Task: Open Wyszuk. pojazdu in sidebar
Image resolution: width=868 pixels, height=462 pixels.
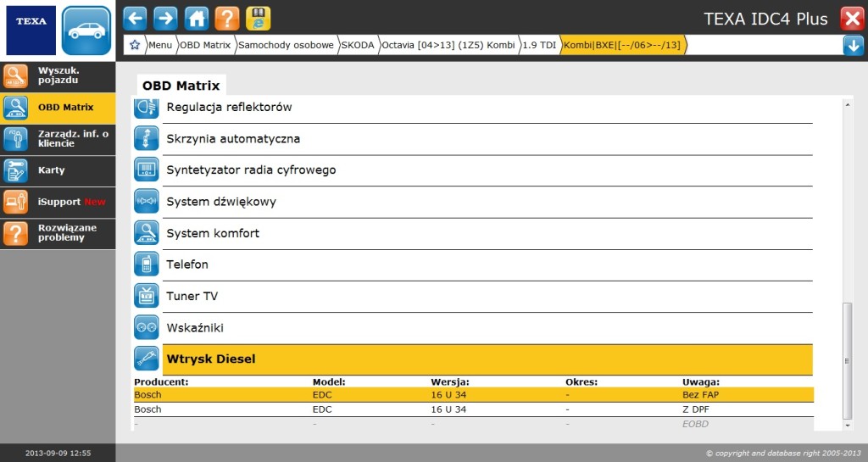Action: [x=58, y=76]
